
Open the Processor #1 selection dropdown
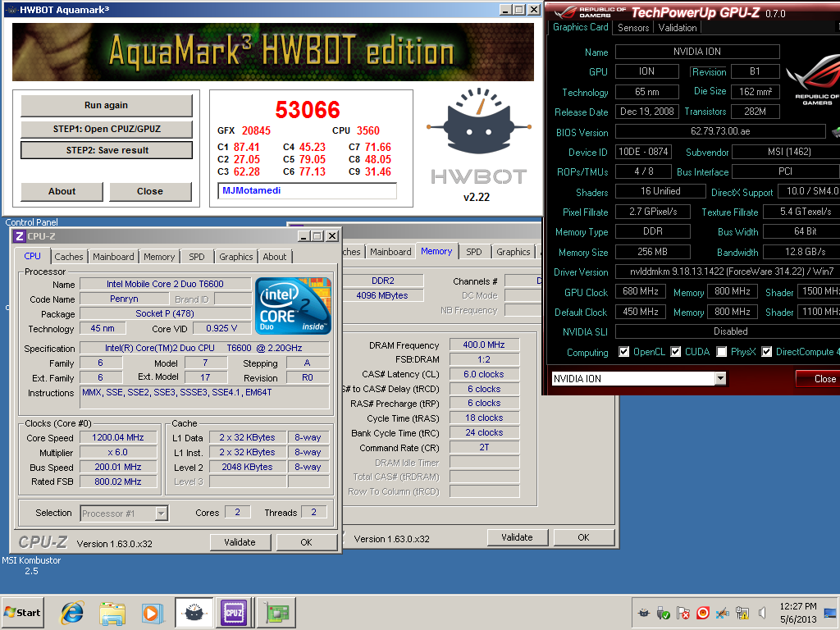[162, 514]
